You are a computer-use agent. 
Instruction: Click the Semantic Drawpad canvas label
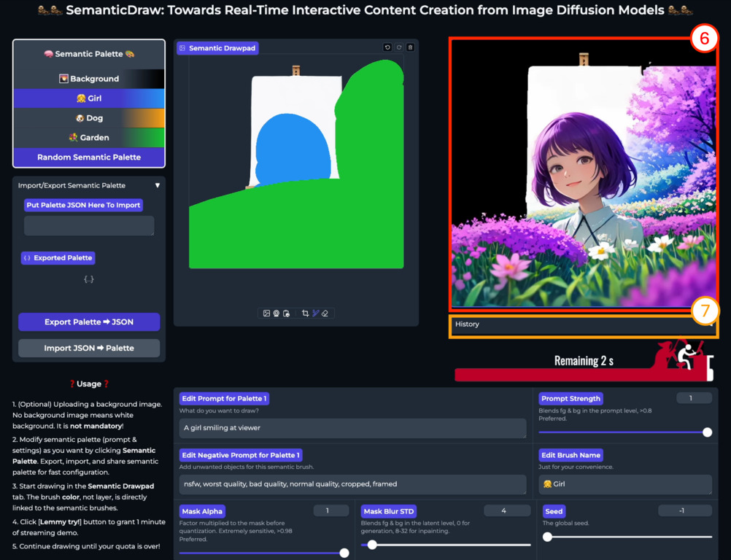point(217,48)
